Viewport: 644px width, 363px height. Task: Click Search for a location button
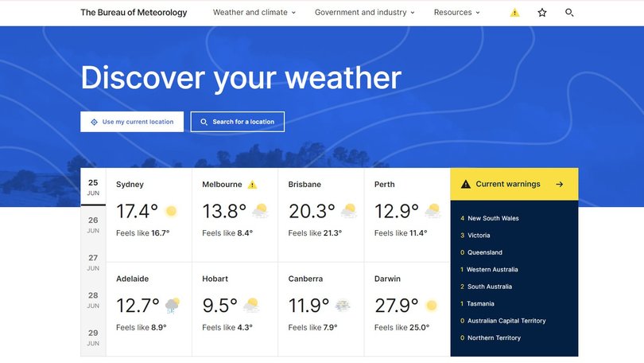tap(237, 122)
